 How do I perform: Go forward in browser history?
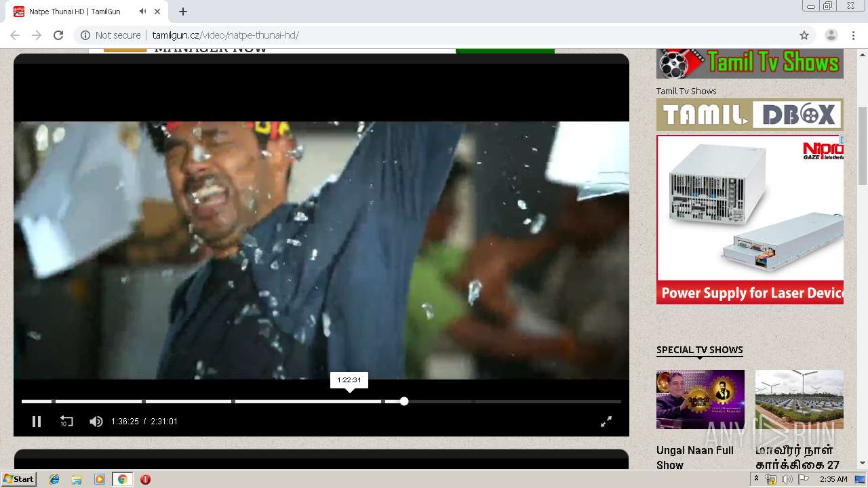pyautogui.click(x=37, y=35)
